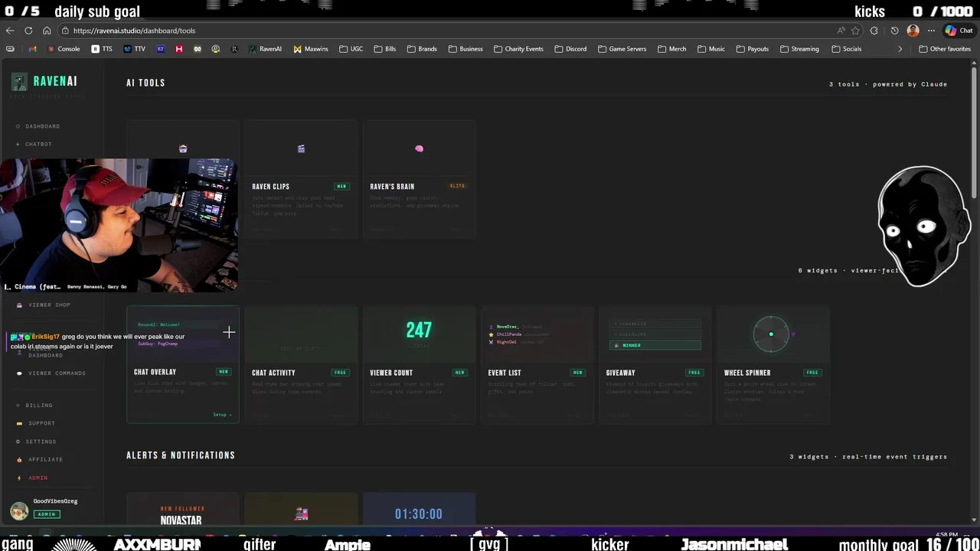Expand the Streaming bookmarks folder

(799, 49)
